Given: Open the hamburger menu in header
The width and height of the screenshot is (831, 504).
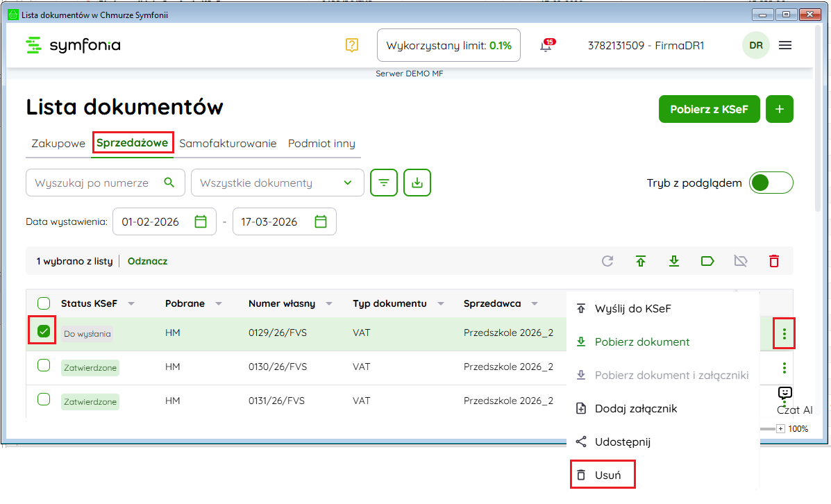Looking at the screenshot, I should [785, 45].
